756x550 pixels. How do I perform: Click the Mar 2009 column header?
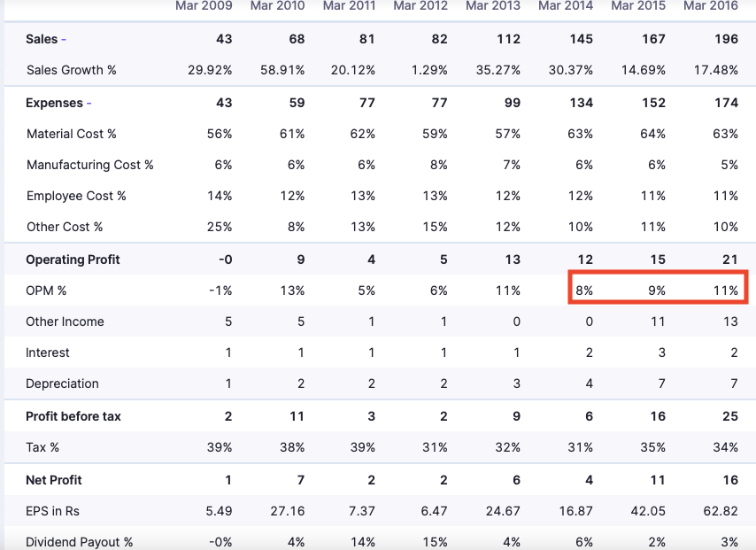pyautogui.click(x=204, y=6)
